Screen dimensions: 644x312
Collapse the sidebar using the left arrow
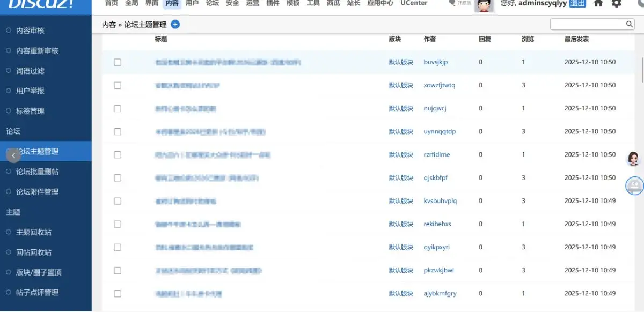point(13,155)
